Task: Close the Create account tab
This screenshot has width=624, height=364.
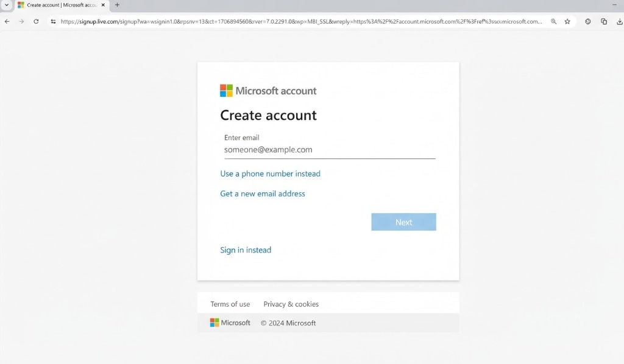Action: (103, 5)
